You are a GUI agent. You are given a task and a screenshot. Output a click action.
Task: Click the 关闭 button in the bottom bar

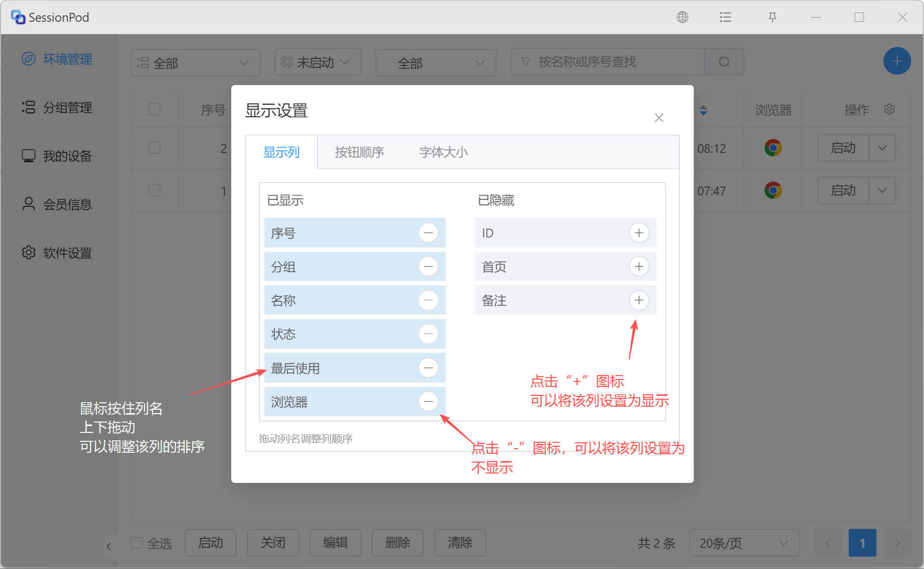[273, 543]
